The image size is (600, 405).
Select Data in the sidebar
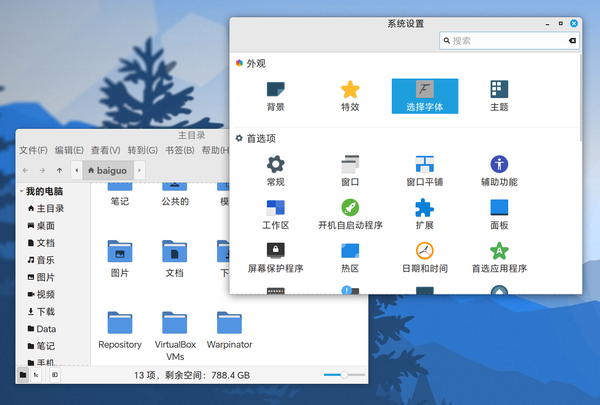coord(42,329)
